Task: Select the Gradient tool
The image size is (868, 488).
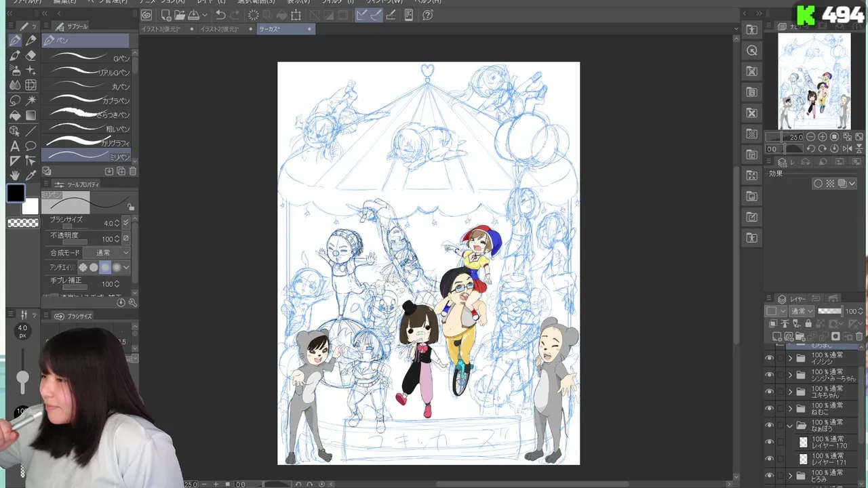Action: pyautogui.click(x=31, y=115)
